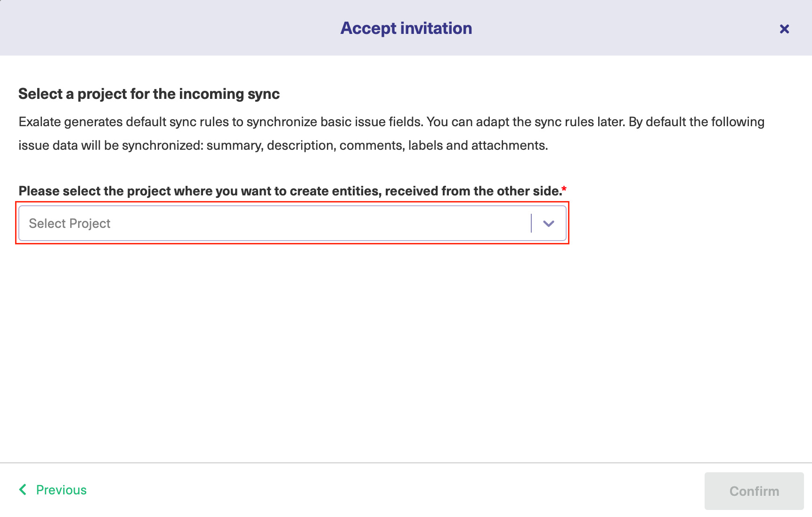Click the green left chevron icon
This screenshot has width=812, height=517.
click(x=23, y=490)
